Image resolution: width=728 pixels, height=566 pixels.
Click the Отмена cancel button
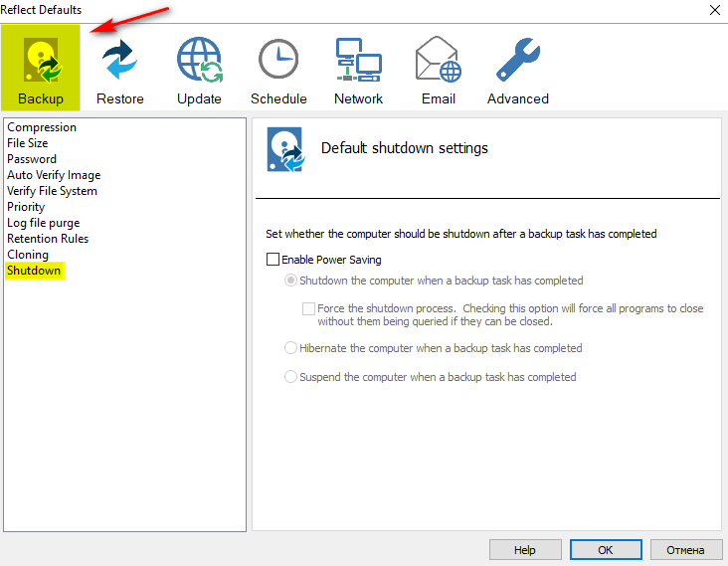click(x=686, y=550)
